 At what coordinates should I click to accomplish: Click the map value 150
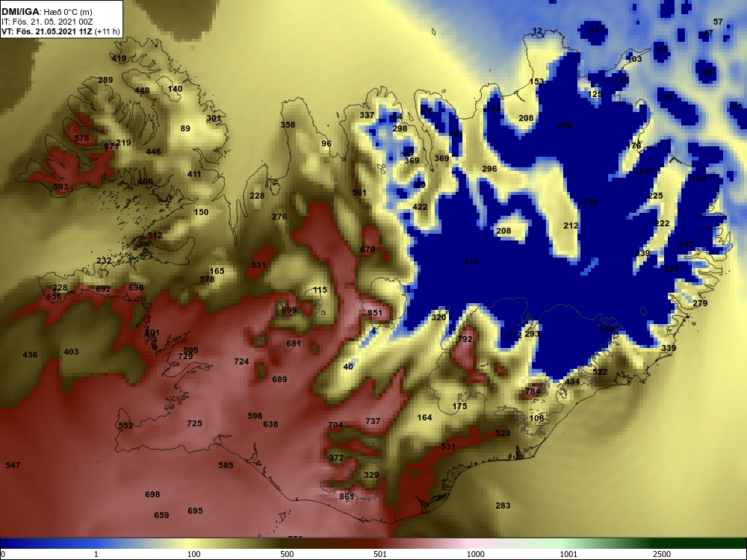coord(201,212)
